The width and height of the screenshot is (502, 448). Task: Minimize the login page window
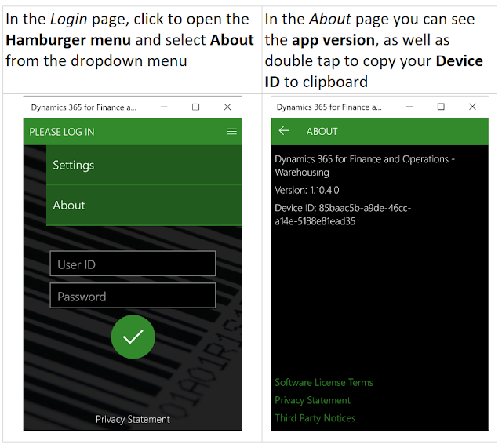click(164, 107)
